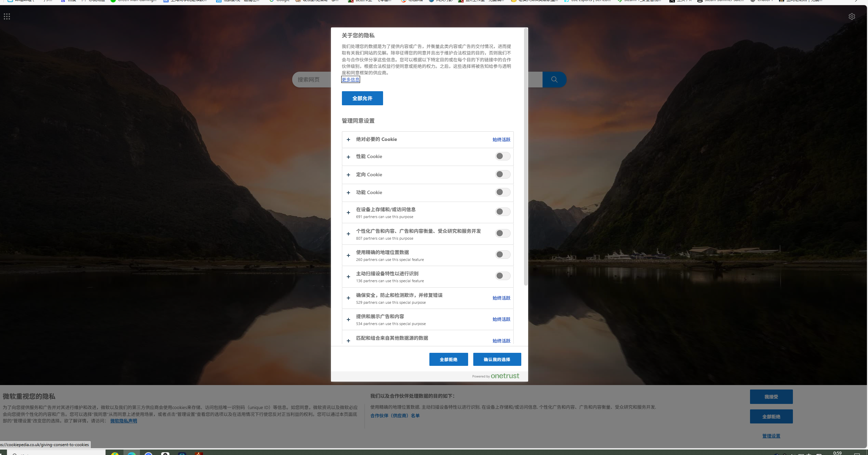Click 全部拒绝 in the privacy dialog
This screenshot has height=455, width=868.
449,359
